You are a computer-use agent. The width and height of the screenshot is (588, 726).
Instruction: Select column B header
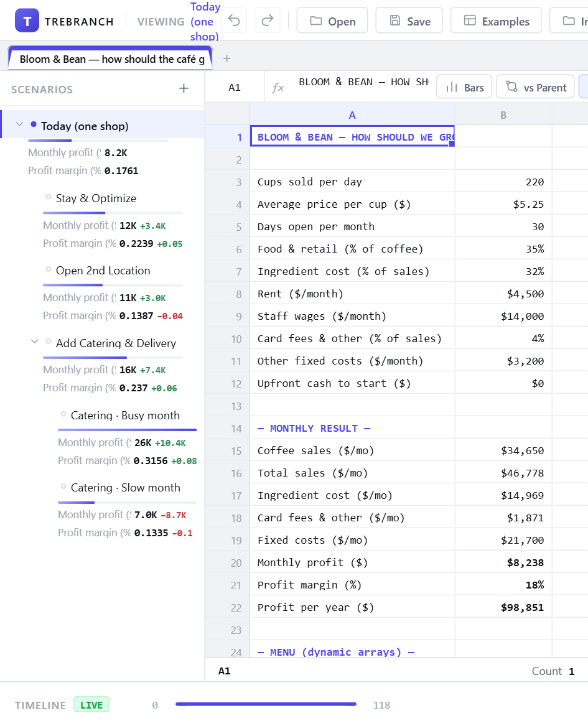tap(503, 115)
